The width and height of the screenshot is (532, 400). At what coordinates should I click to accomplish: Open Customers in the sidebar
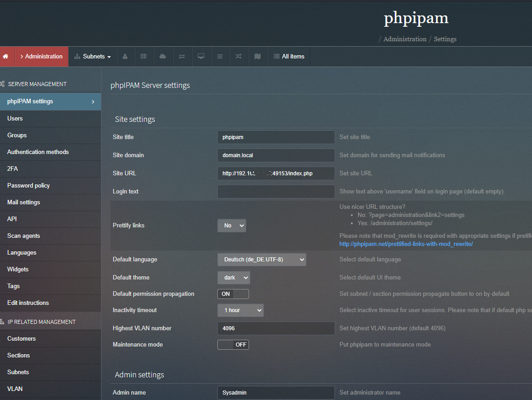[51, 338]
